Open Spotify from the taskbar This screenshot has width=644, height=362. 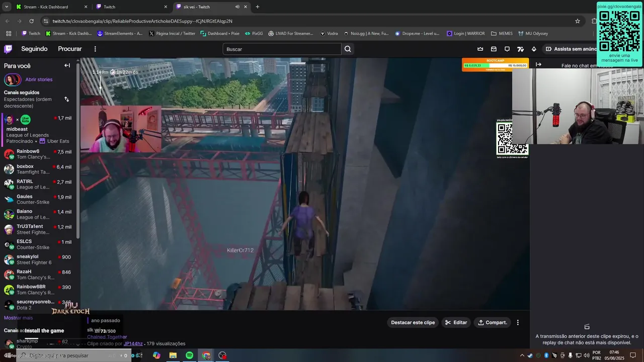[x=189, y=355]
